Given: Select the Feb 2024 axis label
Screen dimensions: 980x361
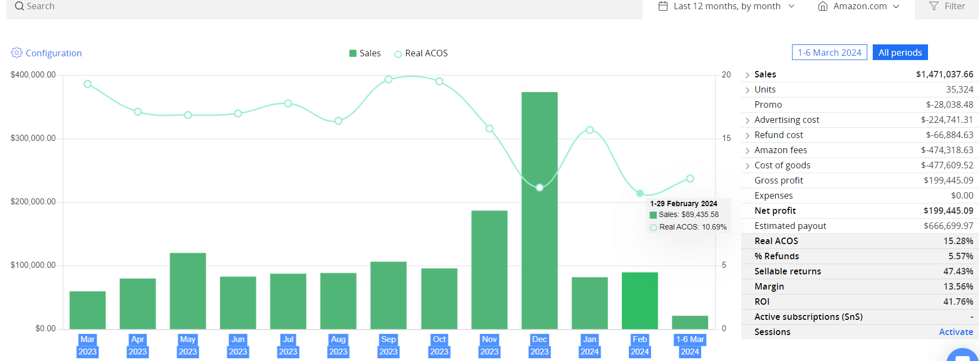Looking at the screenshot, I should point(640,345).
